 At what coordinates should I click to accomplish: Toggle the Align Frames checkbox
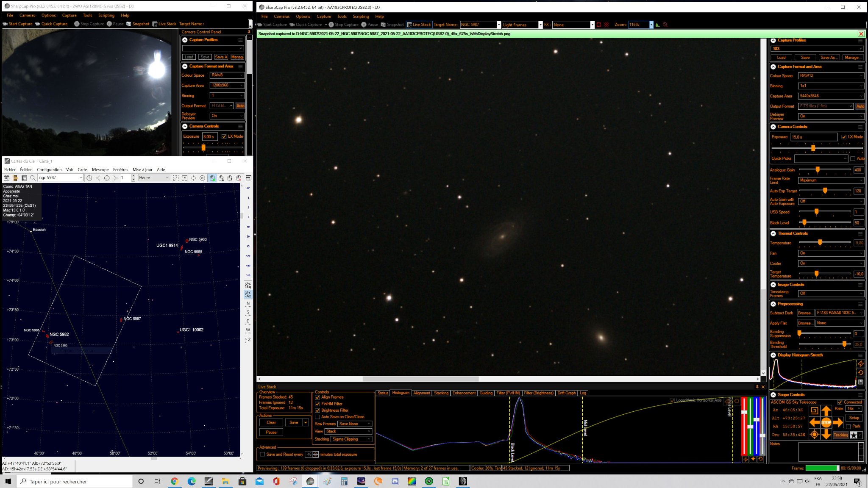[317, 397]
